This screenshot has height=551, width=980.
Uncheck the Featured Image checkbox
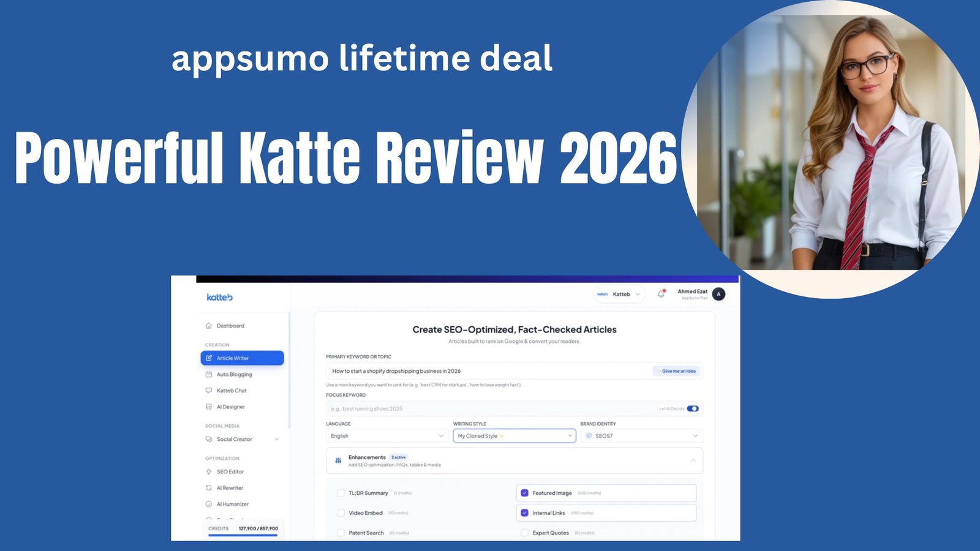click(524, 493)
